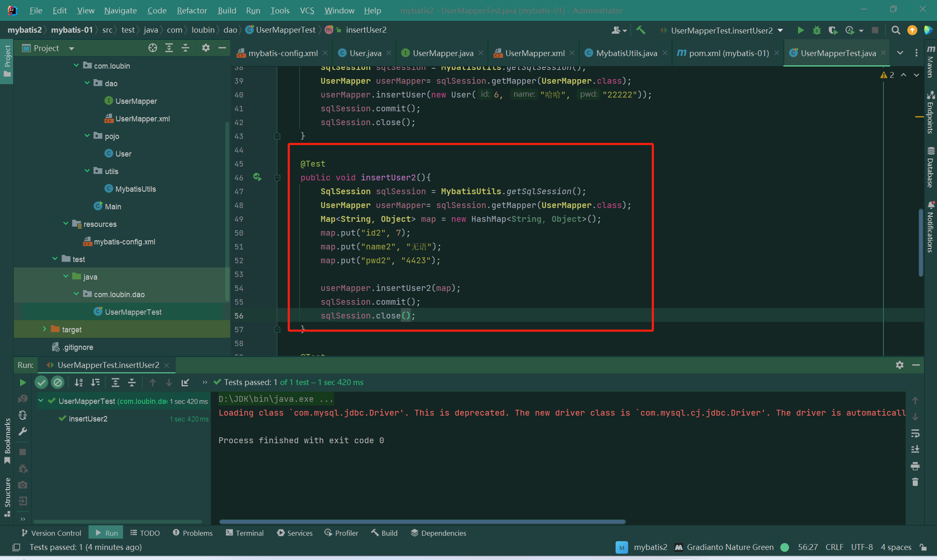Open Dependencies tool window
The height and width of the screenshot is (560, 937).
tap(439, 533)
